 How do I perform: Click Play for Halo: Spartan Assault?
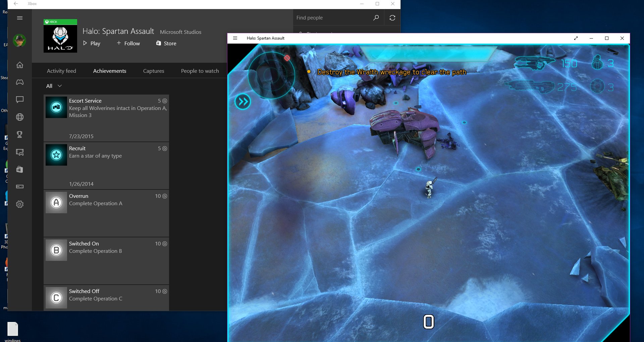coord(92,43)
